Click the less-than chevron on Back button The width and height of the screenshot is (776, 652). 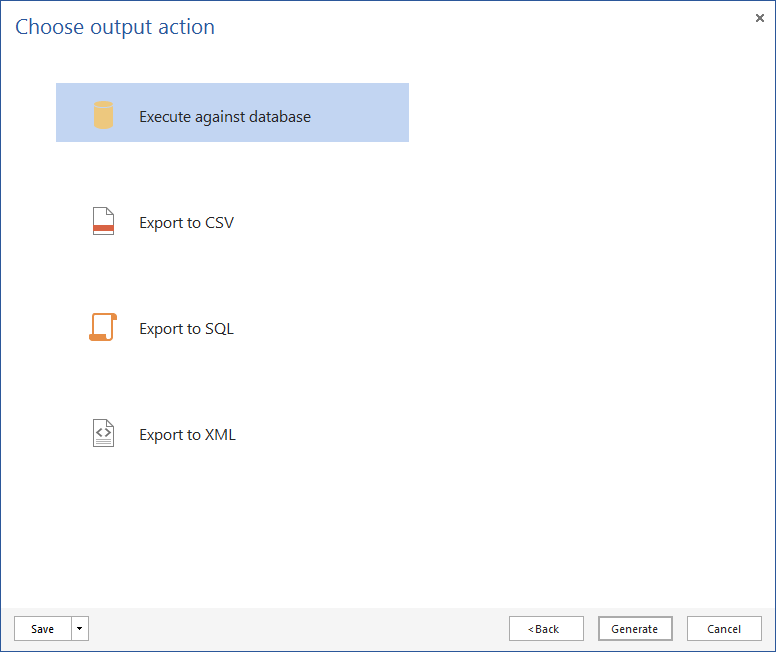(531, 629)
